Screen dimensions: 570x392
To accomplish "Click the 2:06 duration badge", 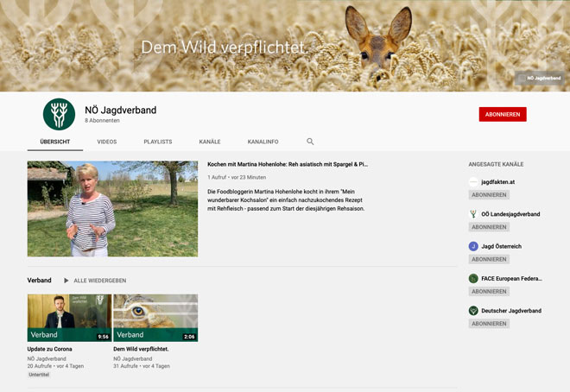I will 189,337.
